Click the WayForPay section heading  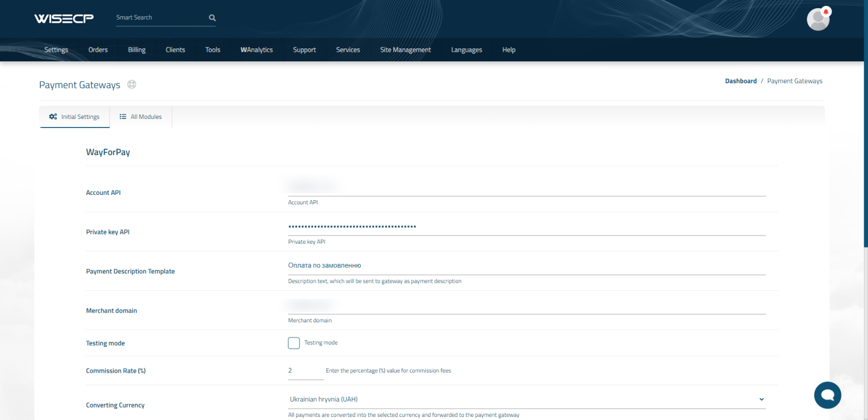coord(108,152)
